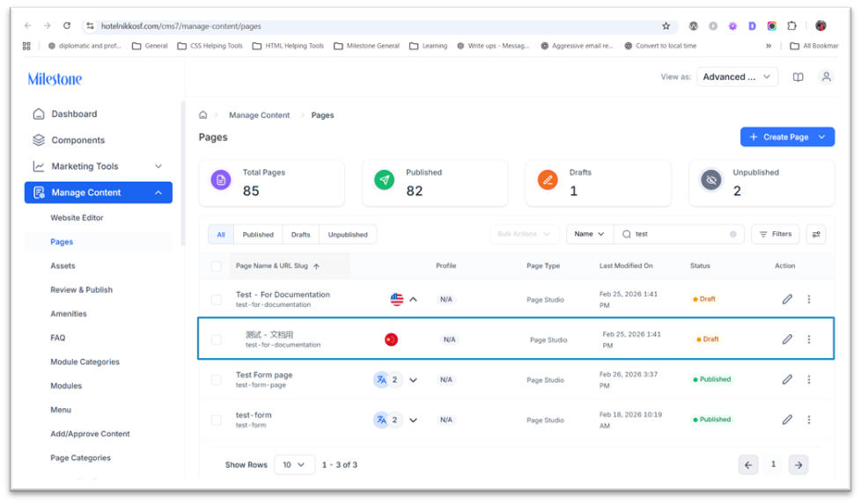Click the Unpublished eye-slash icon
Viewport: 861px width, 504px height.
(711, 180)
